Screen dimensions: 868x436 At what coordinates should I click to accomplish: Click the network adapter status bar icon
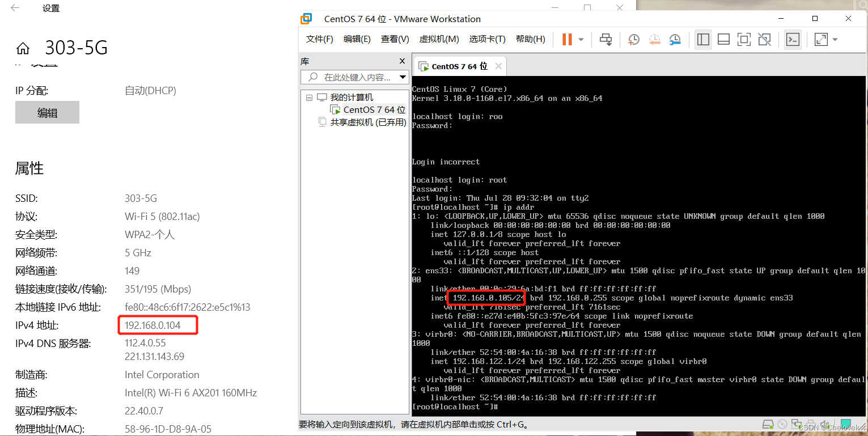(x=795, y=424)
